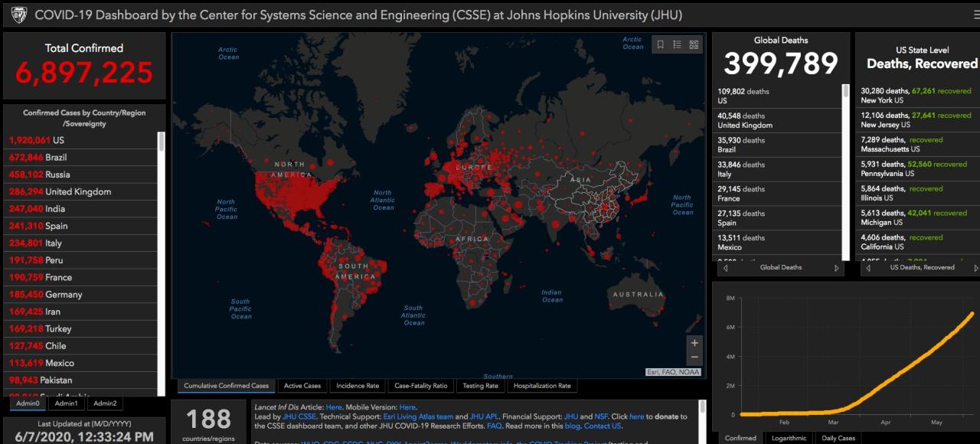Open the hamburger menu in the header
This screenshot has width=980, height=444.
[976, 15]
